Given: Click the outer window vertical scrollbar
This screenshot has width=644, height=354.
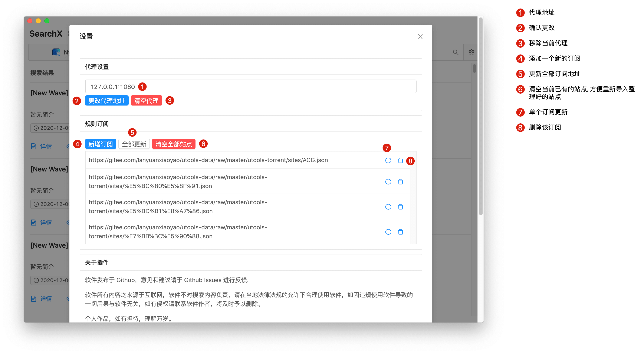Looking at the screenshot, I should click(480, 116).
